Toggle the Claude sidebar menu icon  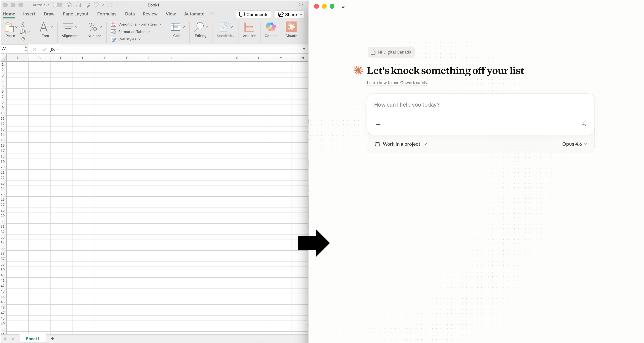tap(343, 6)
